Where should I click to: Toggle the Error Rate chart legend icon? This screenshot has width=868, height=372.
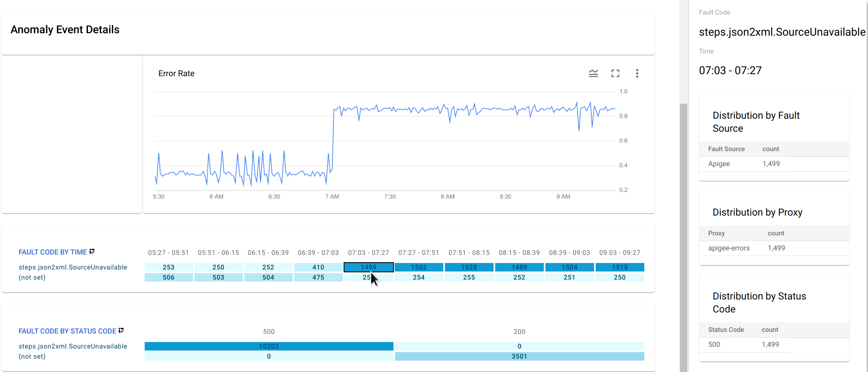[x=593, y=73]
